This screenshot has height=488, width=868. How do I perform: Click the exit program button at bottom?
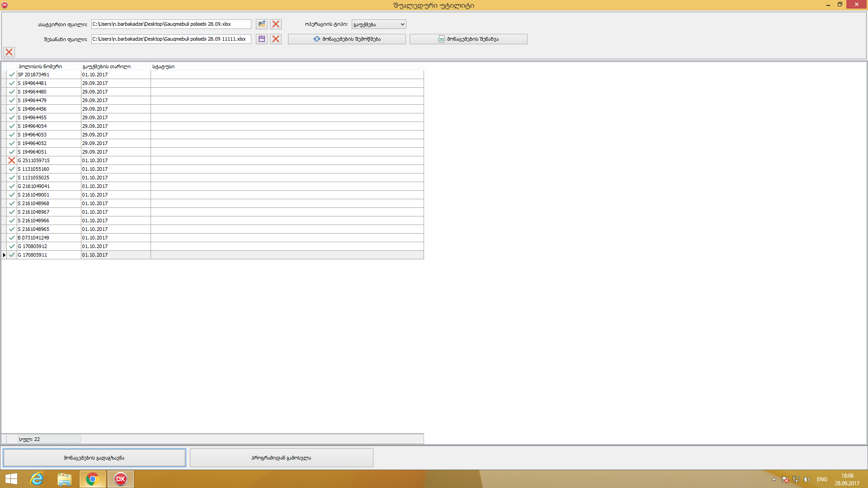(281, 458)
